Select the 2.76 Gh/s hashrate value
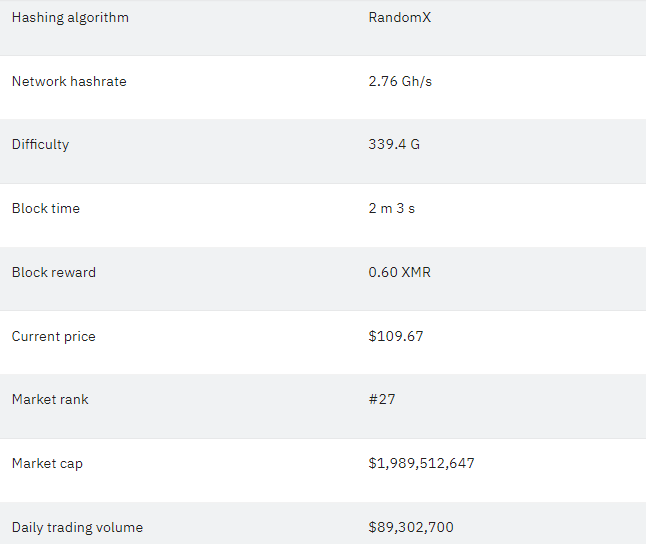The image size is (646, 544). click(400, 81)
